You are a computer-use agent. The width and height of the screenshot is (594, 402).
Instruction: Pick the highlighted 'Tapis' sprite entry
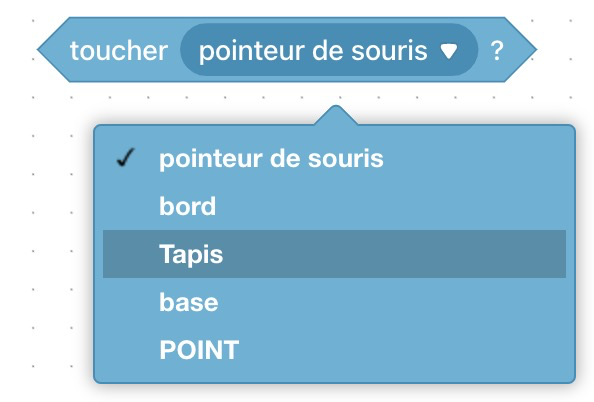point(335,254)
